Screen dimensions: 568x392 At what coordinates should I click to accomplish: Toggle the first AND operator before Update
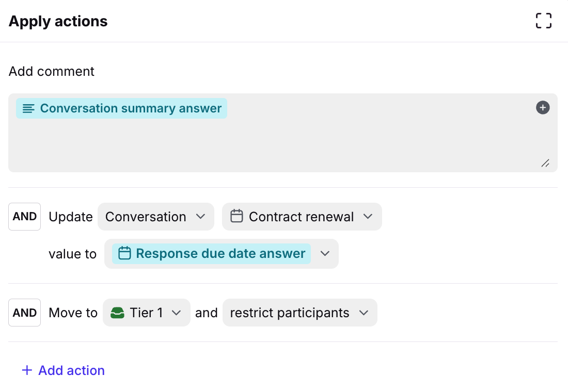click(x=24, y=217)
